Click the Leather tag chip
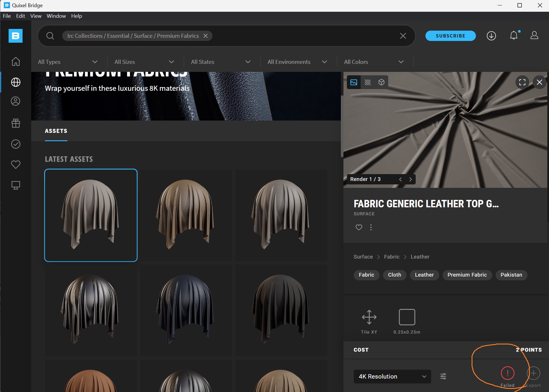 click(x=424, y=275)
